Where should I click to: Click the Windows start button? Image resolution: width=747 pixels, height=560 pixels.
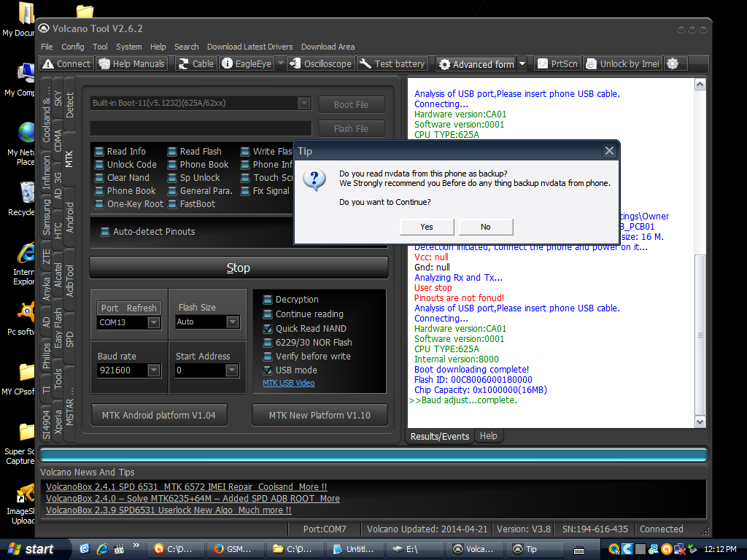click(32, 549)
